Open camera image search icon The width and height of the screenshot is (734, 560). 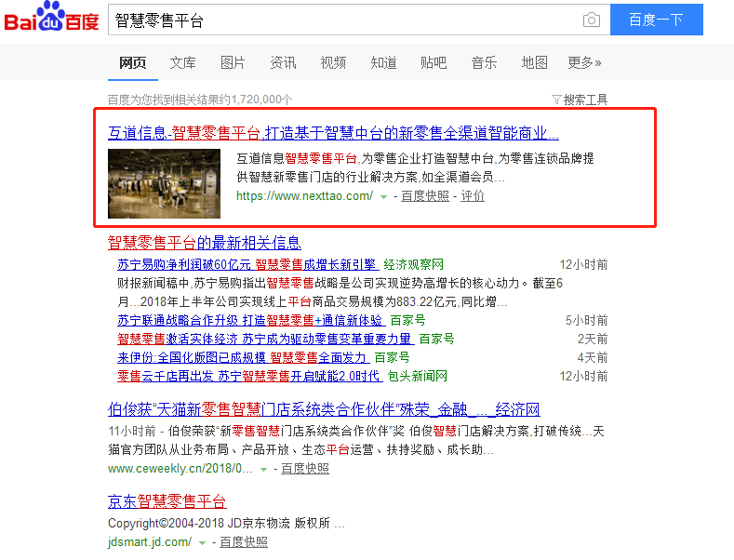[x=592, y=20]
